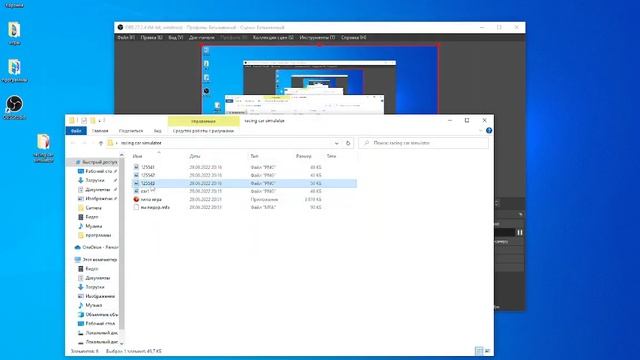
Task: Refresh the racing car simulator folder
Action: (348, 143)
